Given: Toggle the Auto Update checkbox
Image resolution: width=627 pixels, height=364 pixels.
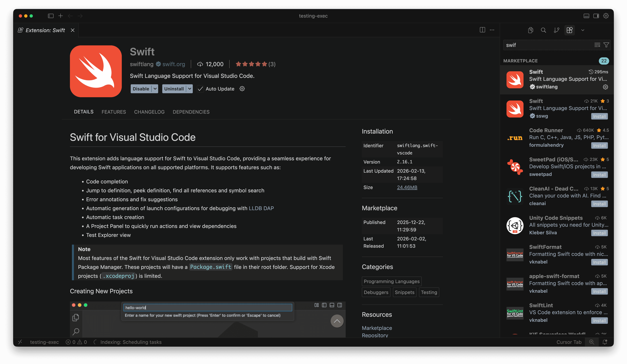Looking at the screenshot, I should click(x=200, y=89).
